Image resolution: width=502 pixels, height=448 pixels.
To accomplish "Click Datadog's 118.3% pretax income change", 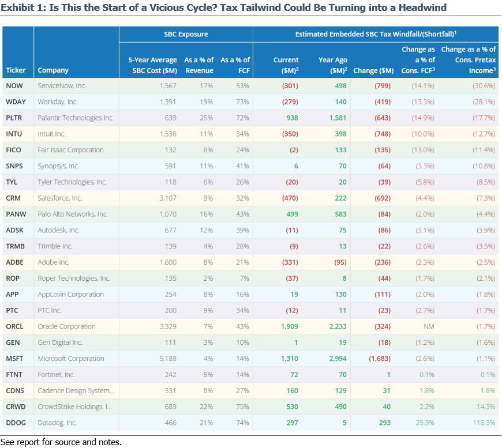I will [x=484, y=423].
